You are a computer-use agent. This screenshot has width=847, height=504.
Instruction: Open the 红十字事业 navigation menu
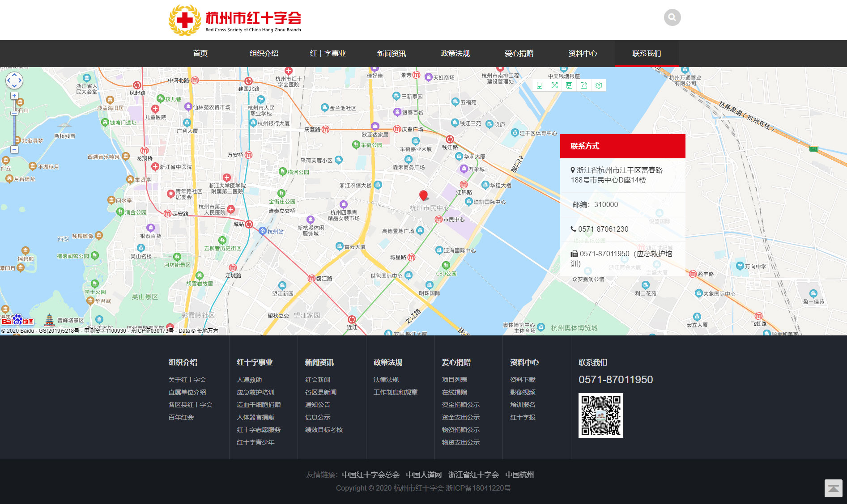(x=328, y=54)
